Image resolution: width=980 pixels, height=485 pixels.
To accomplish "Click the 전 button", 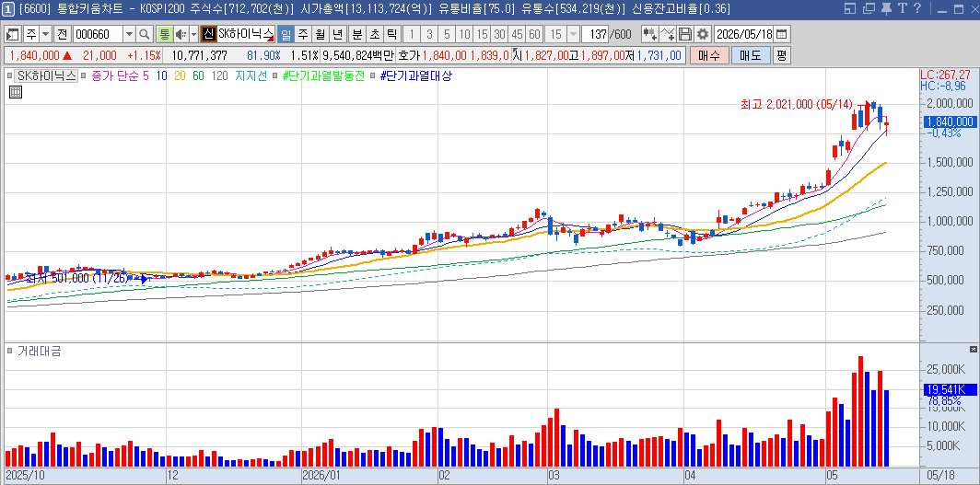I will pyautogui.click(x=62, y=34).
